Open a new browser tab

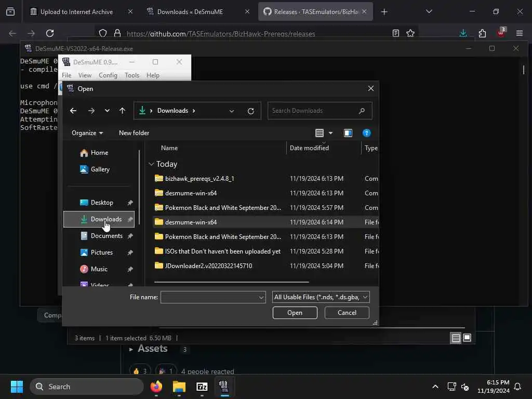(384, 12)
